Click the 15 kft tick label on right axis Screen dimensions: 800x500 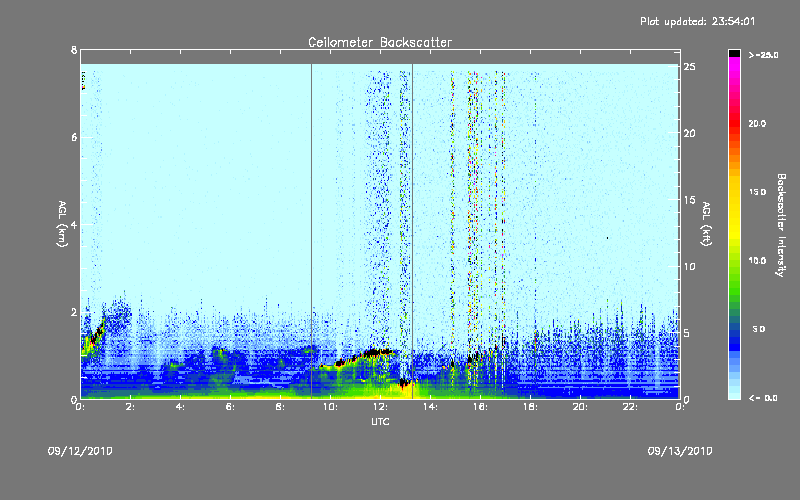[x=690, y=200]
